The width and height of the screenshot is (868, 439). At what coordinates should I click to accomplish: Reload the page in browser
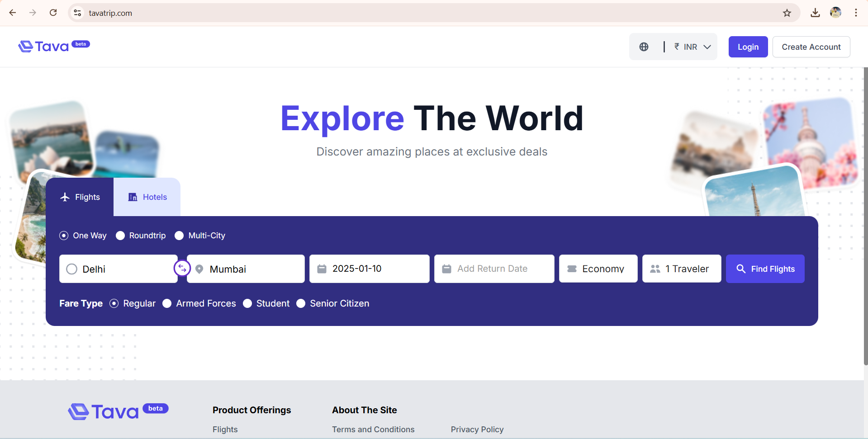[53, 13]
